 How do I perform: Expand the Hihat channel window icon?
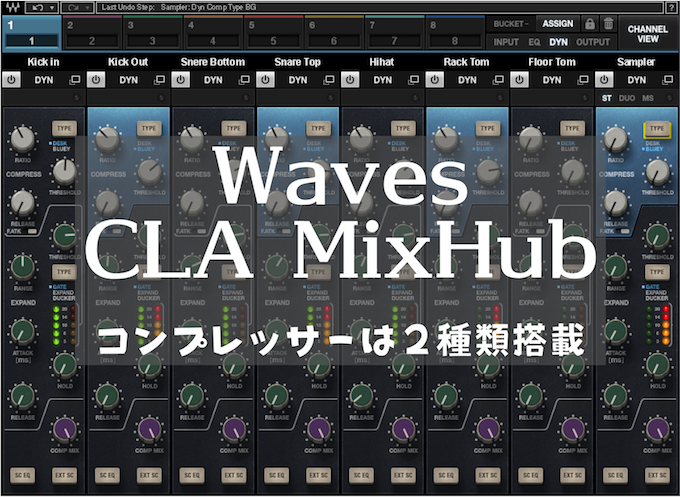[414, 80]
